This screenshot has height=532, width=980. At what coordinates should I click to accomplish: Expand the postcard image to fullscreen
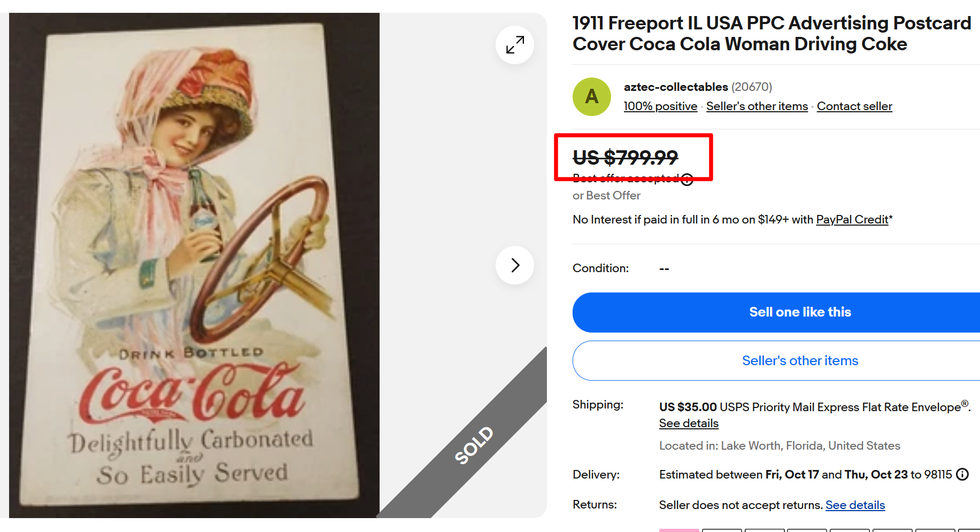tap(514, 45)
